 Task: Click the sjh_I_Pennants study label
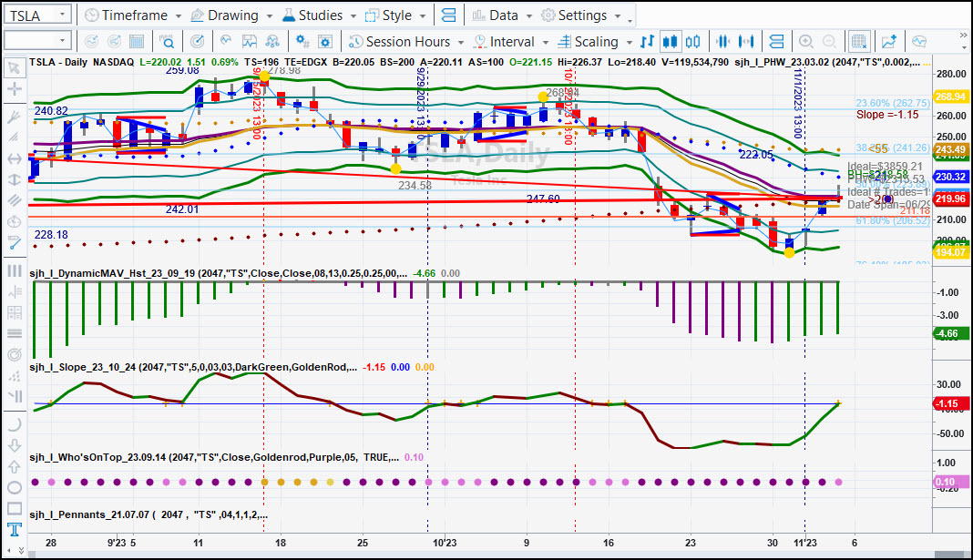149,514
